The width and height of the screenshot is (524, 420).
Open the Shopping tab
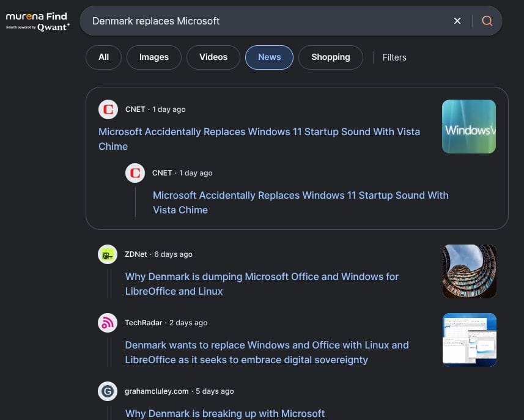(330, 57)
